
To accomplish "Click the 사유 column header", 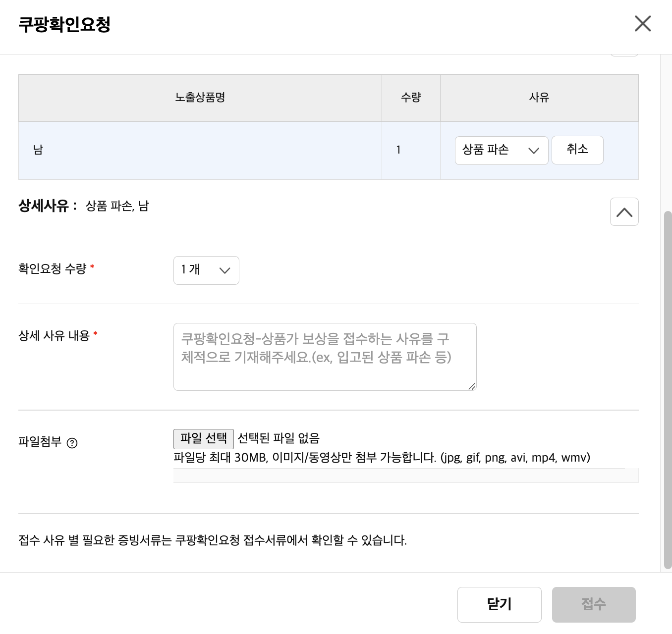I will (x=539, y=98).
